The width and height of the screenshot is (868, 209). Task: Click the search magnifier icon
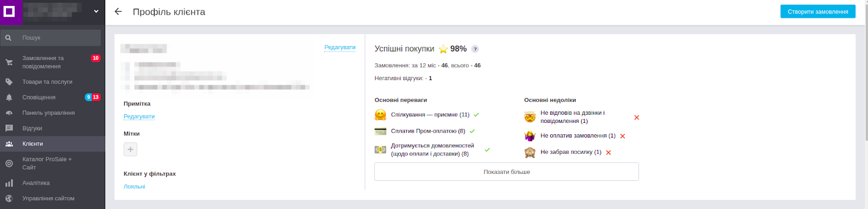coord(9,38)
